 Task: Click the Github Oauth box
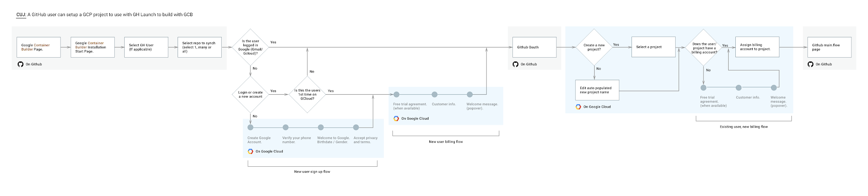[534, 47]
